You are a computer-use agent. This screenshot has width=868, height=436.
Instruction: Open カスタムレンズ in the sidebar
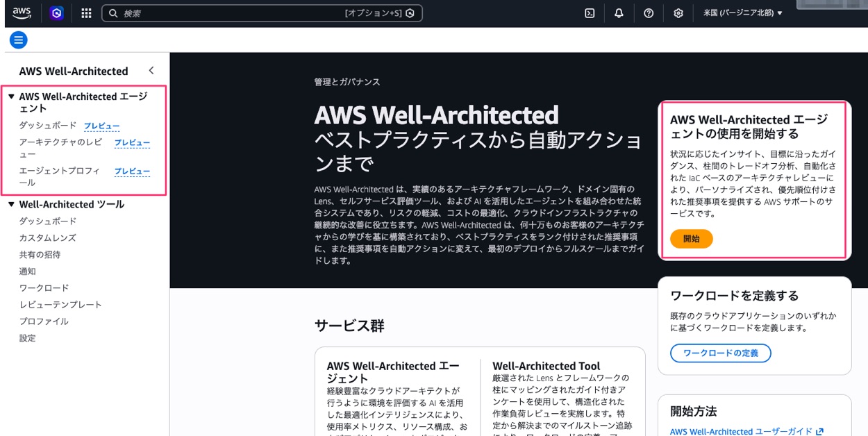point(48,237)
